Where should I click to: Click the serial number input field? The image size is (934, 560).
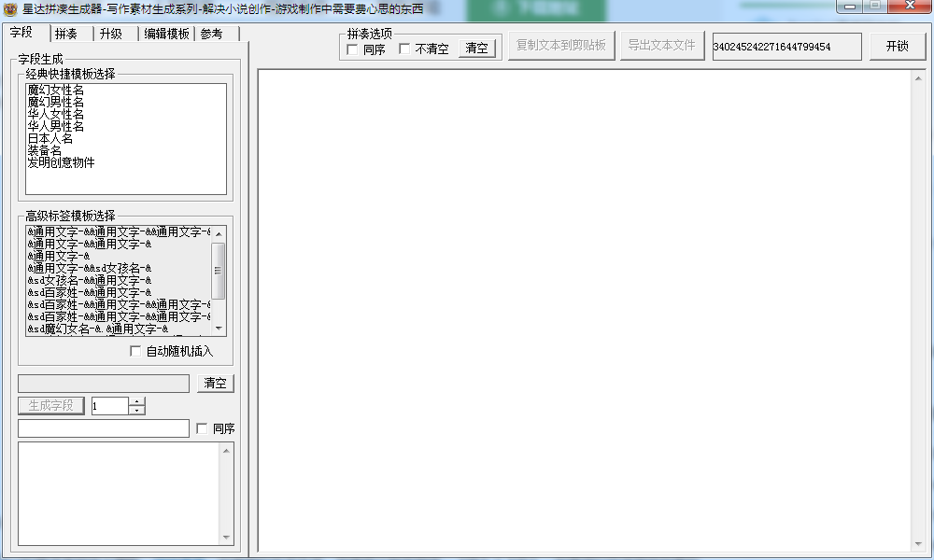(x=786, y=47)
